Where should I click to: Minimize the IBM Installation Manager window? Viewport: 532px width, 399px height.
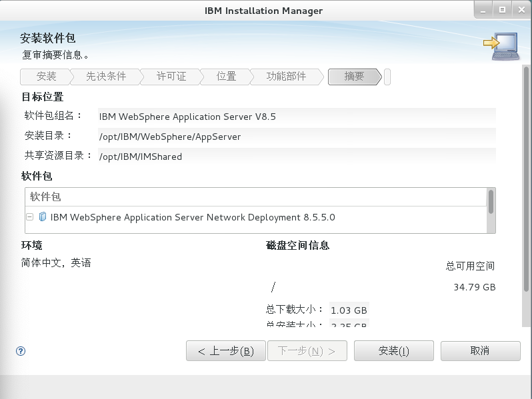click(483, 10)
